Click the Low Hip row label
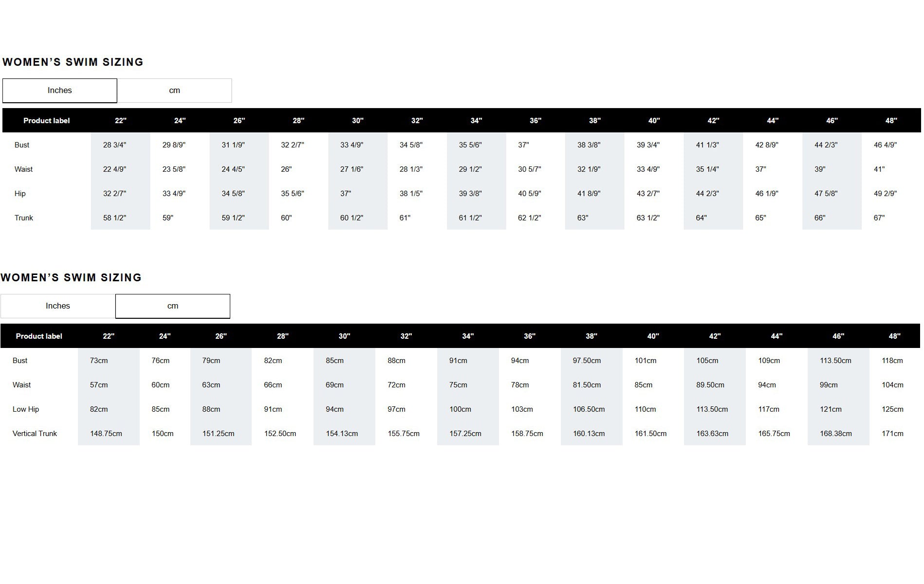Image resolution: width=924 pixels, height=584 pixels. [26, 409]
